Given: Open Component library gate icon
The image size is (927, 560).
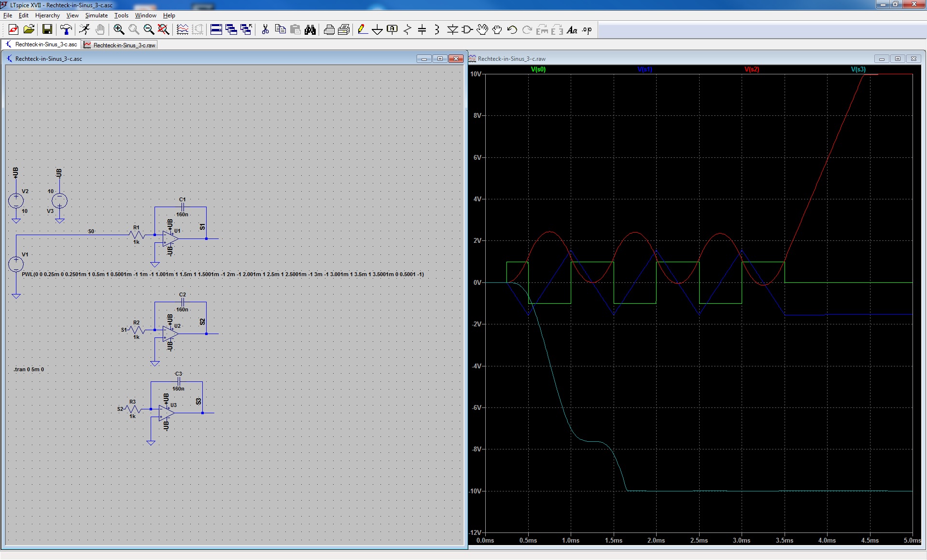Looking at the screenshot, I should tap(467, 30).
